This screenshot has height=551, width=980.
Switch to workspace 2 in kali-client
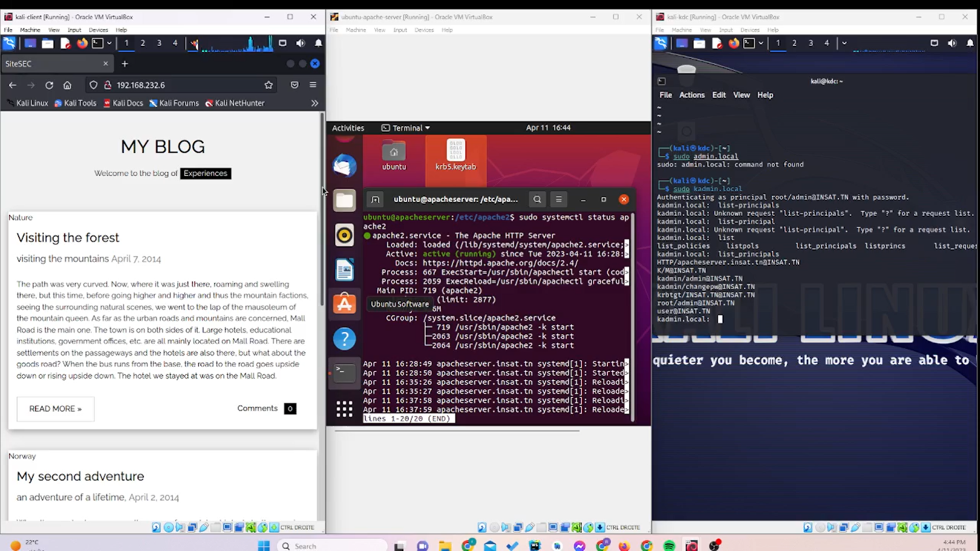[x=143, y=43]
